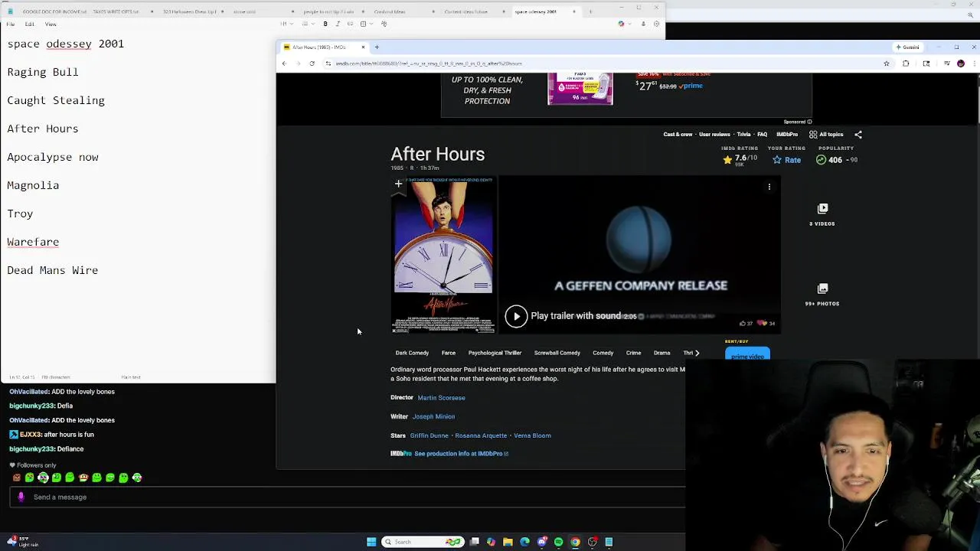Screen dimensions: 980x551
Task: Open Notepad View menu
Action: coord(51,24)
